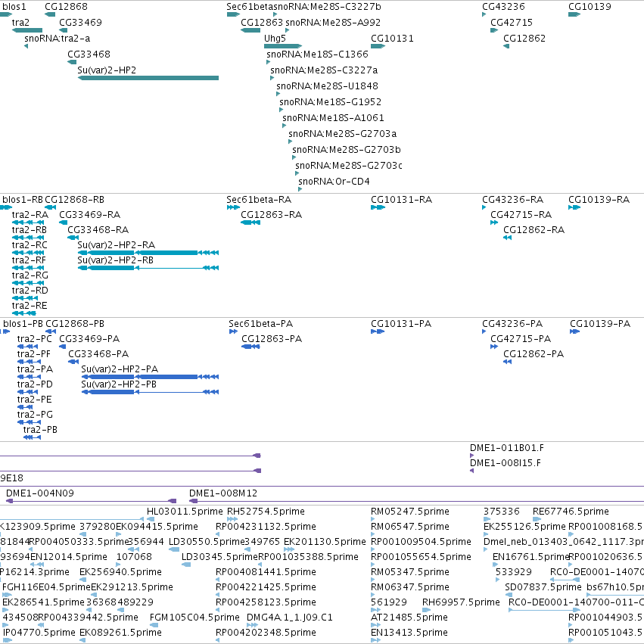Select the Su(var)2-HP2-RB transcript glyph
The image size is (644, 644).
pos(148,268)
